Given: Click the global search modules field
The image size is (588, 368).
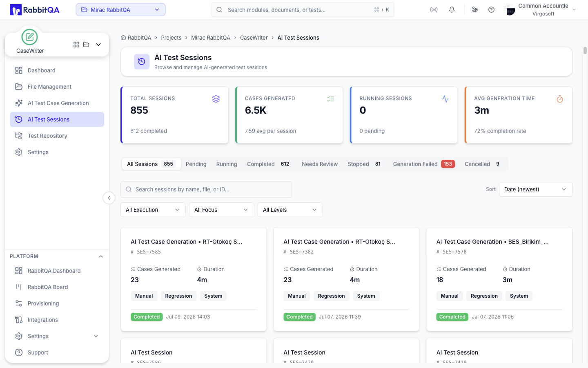Looking at the screenshot, I should (303, 10).
